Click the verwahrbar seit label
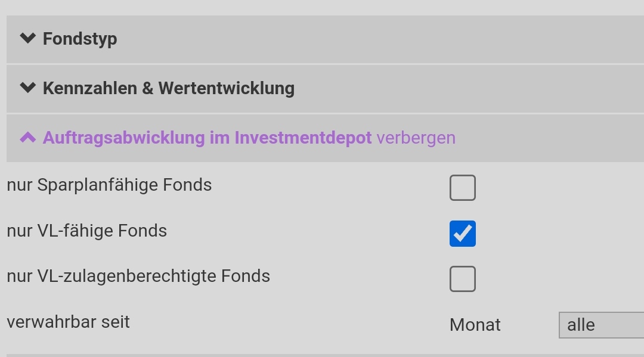Image resolution: width=644 pixels, height=357 pixels. click(68, 322)
